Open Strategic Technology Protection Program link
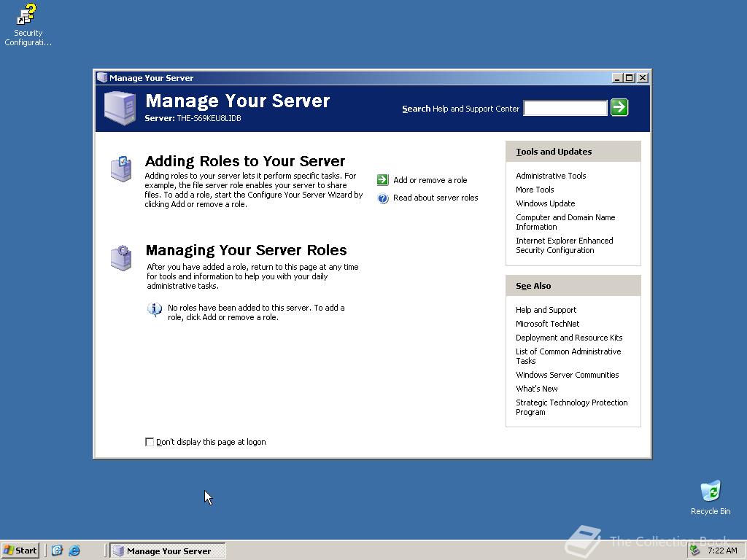 [571, 407]
